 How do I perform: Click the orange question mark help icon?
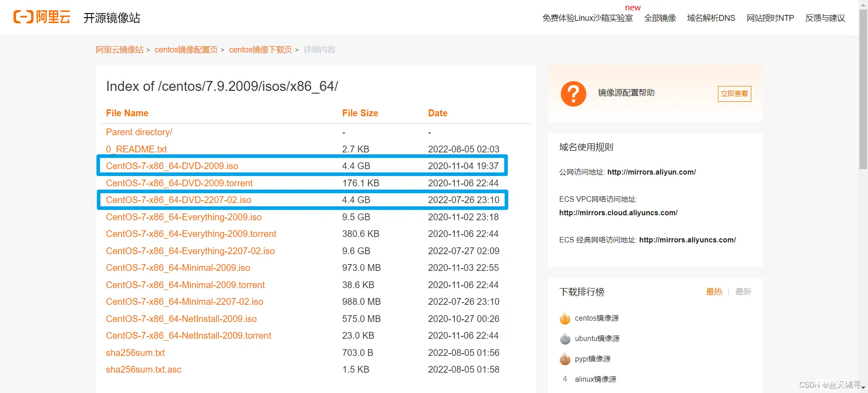(573, 94)
